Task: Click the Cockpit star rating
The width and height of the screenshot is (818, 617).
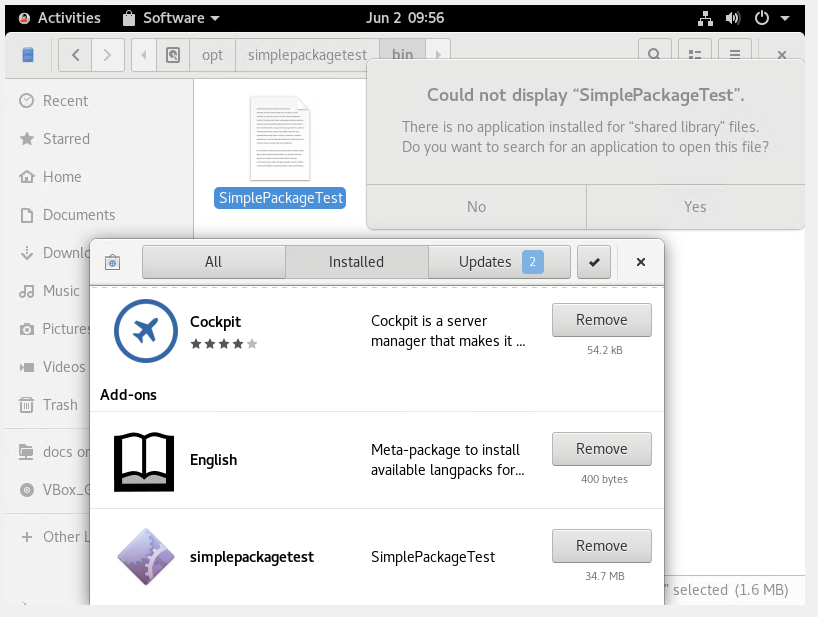Action: 223,344
